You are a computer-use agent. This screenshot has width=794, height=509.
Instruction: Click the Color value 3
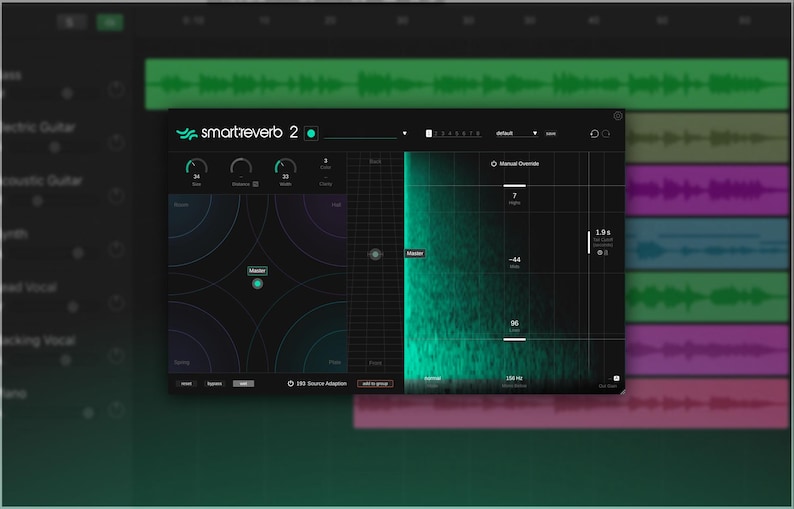pos(326,161)
